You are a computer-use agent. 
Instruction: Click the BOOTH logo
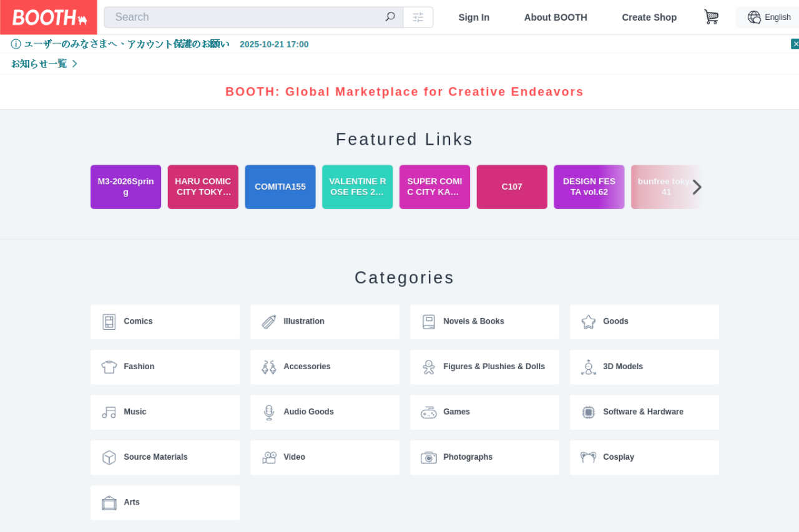coord(49,17)
